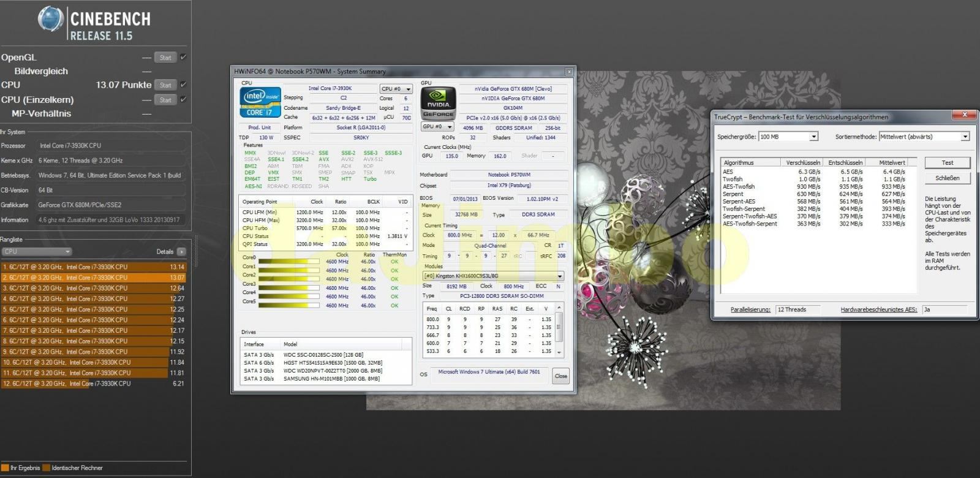980x478 pixels.
Task: Click the Hardwarebeschleunigtes AES label
Action: click(x=878, y=309)
